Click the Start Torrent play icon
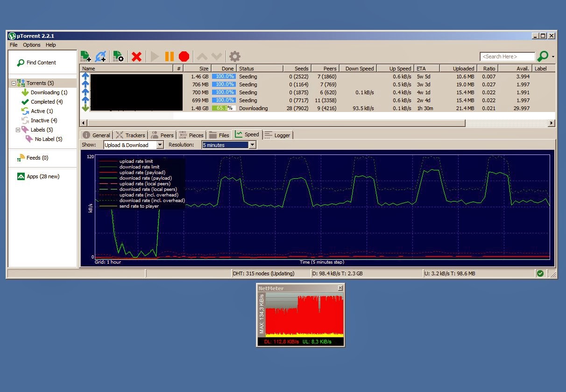 [155, 57]
